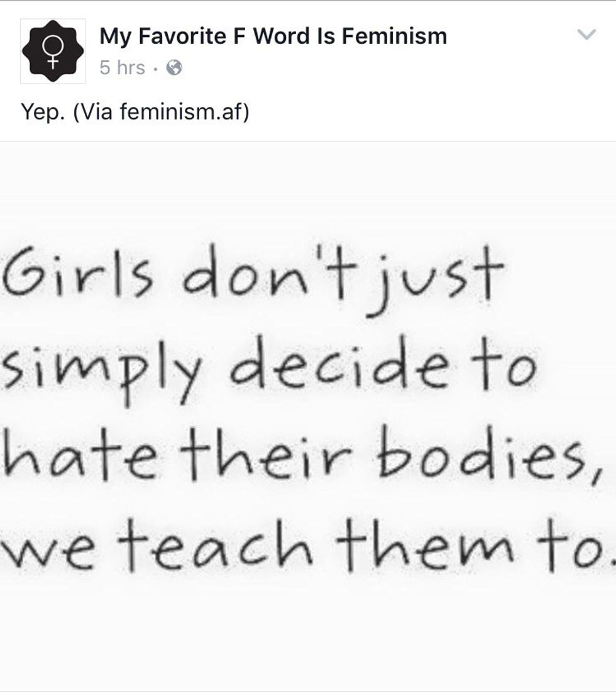Open the page's black badge profile picture
The height and width of the screenshot is (696, 616).
(53, 51)
